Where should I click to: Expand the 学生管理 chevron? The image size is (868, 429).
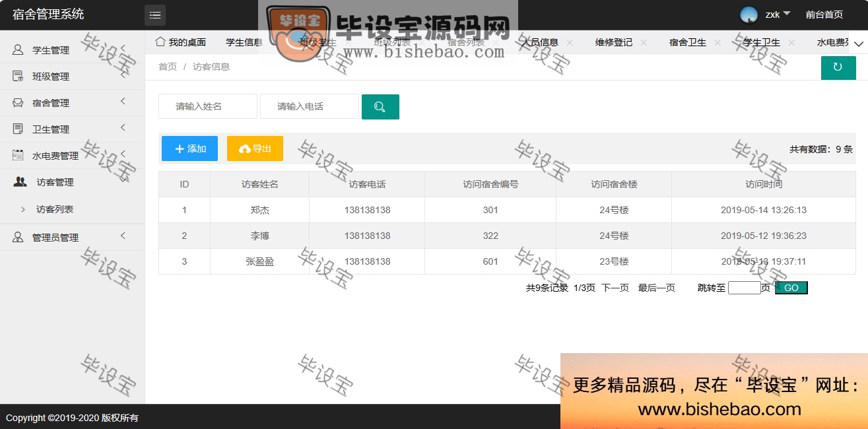[123, 48]
